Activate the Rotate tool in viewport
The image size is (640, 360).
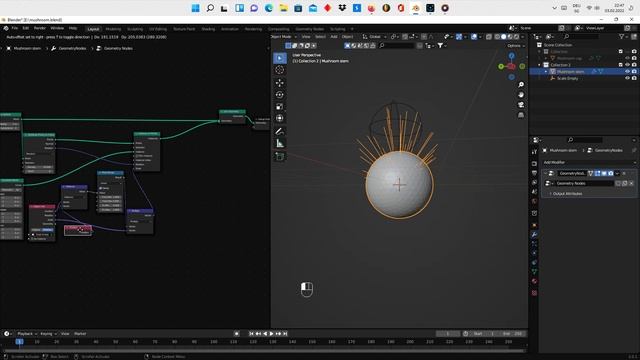point(280,95)
